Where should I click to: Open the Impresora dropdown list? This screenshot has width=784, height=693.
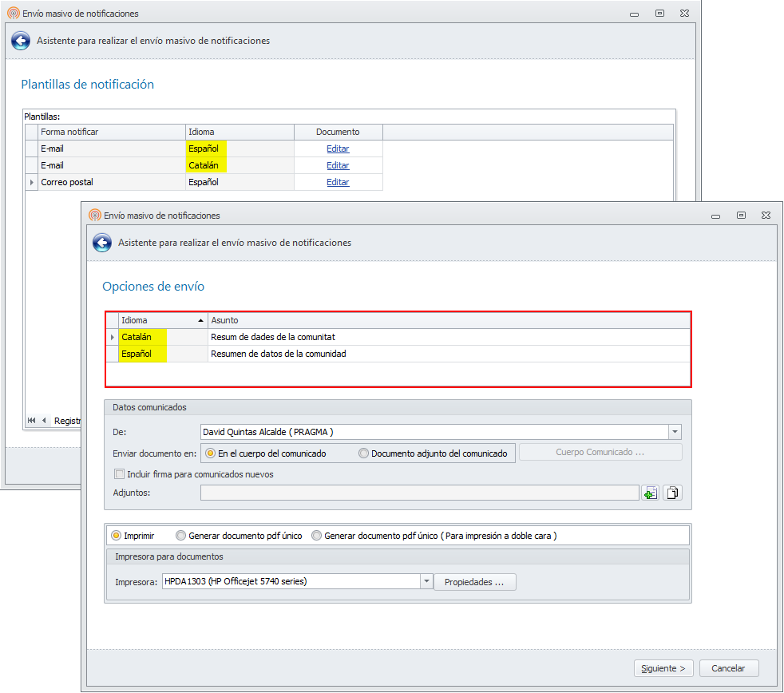[426, 581]
